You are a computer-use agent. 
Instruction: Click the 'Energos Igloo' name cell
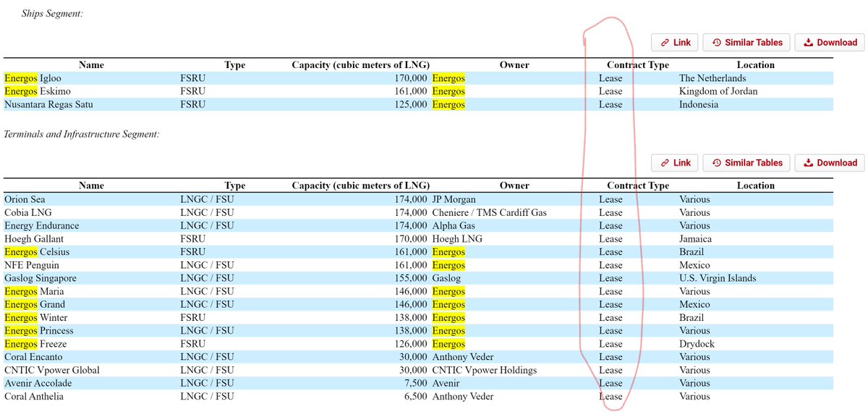(x=33, y=78)
